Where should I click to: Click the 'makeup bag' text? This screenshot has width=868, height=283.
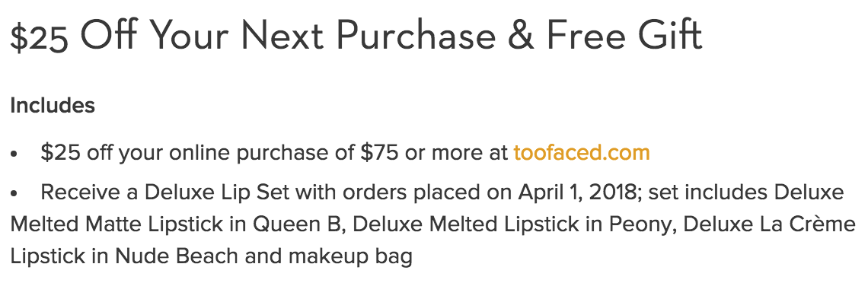point(350,256)
